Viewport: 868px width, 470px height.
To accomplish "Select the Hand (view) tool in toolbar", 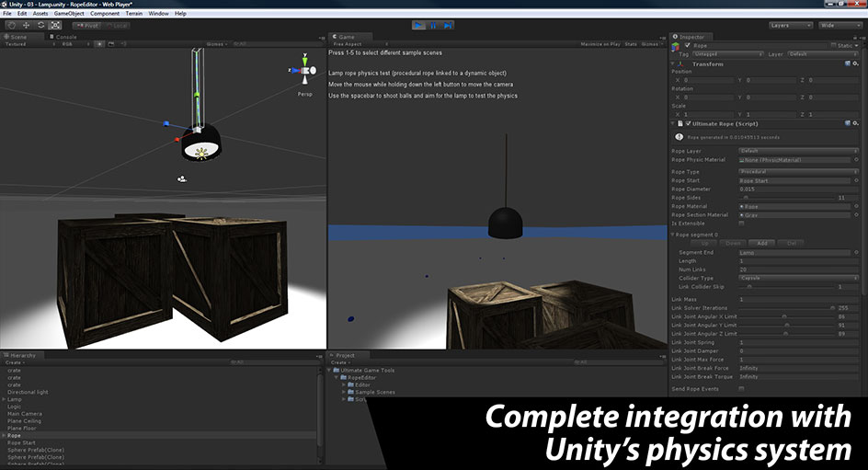I will coord(12,26).
